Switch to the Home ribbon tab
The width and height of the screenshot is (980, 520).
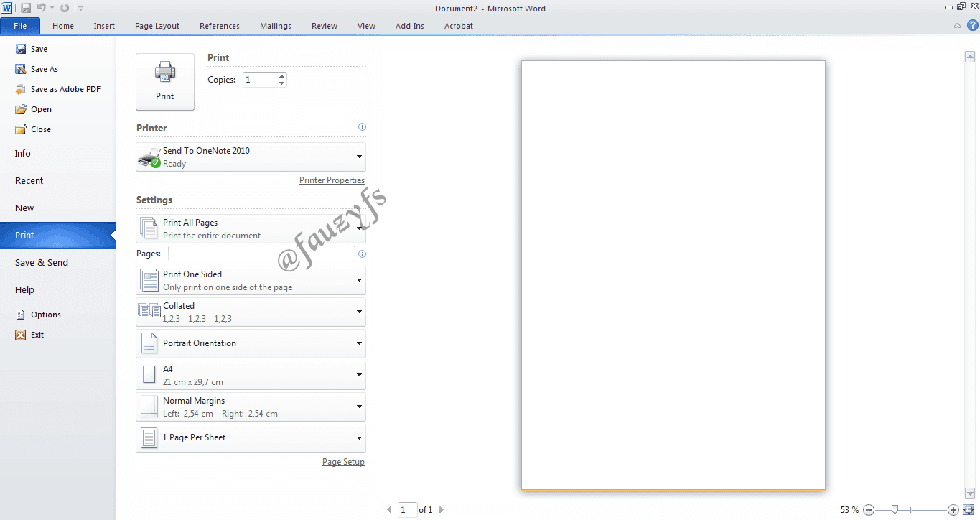(62, 25)
